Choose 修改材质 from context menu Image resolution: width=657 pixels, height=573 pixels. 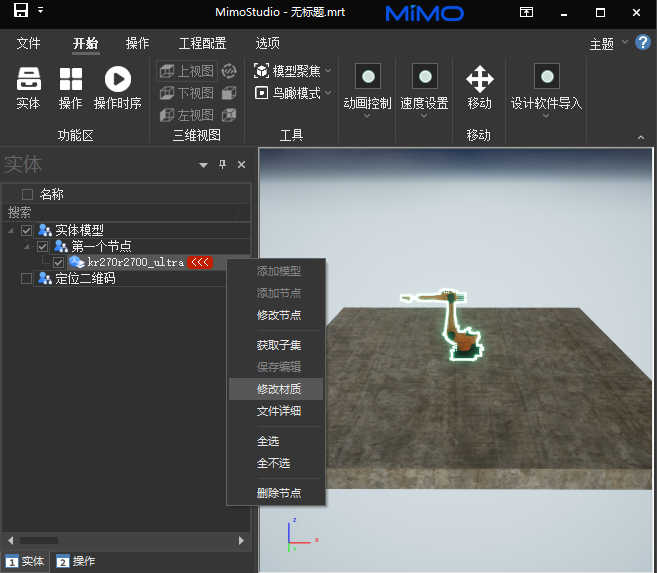[278, 389]
